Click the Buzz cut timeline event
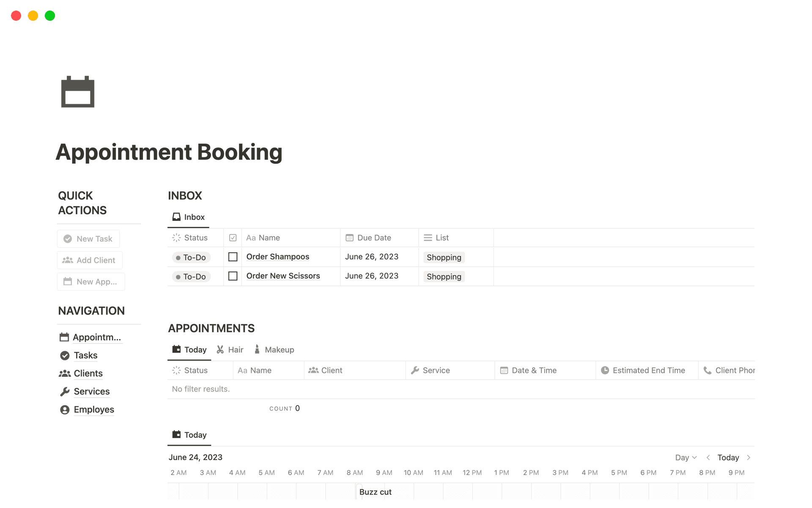This screenshot has height=508, width=812. click(376, 492)
